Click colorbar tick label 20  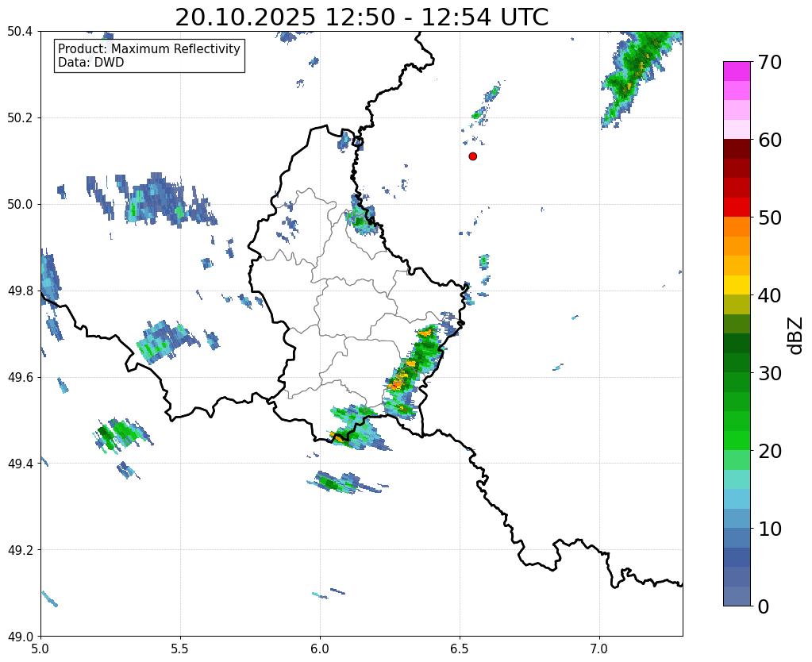(768, 451)
